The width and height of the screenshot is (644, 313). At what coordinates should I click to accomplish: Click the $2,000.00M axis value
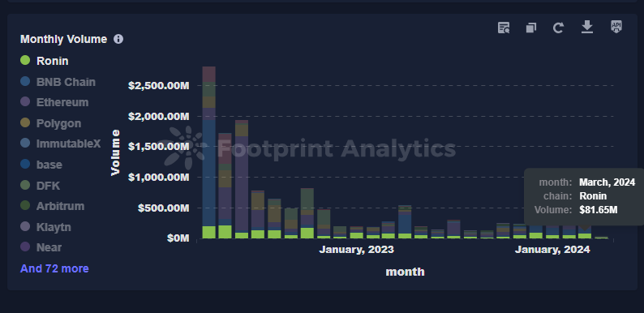tap(158, 117)
